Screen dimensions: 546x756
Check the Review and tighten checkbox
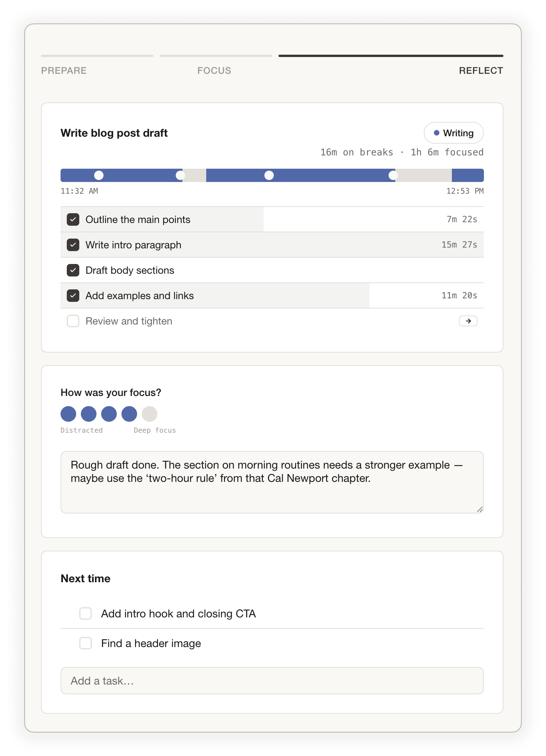point(73,321)
